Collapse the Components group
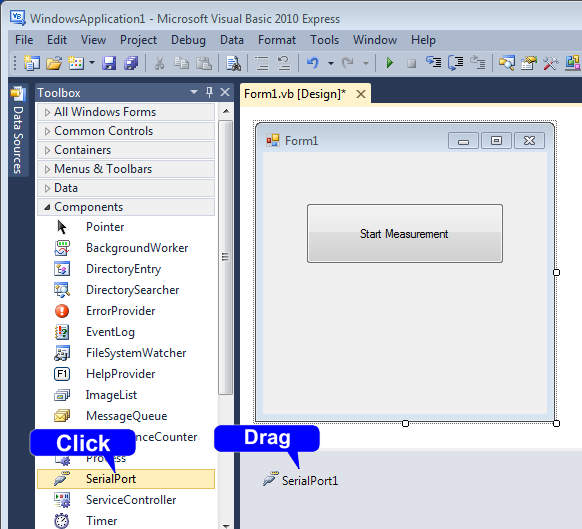The image size is (582, 529). tap(126, 207)
